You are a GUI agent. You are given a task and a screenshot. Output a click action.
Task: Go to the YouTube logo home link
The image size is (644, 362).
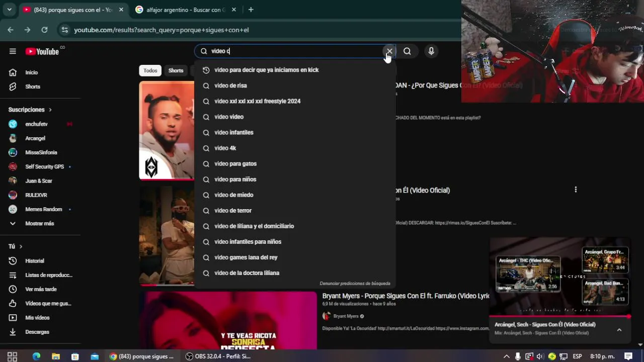[42, 51]
